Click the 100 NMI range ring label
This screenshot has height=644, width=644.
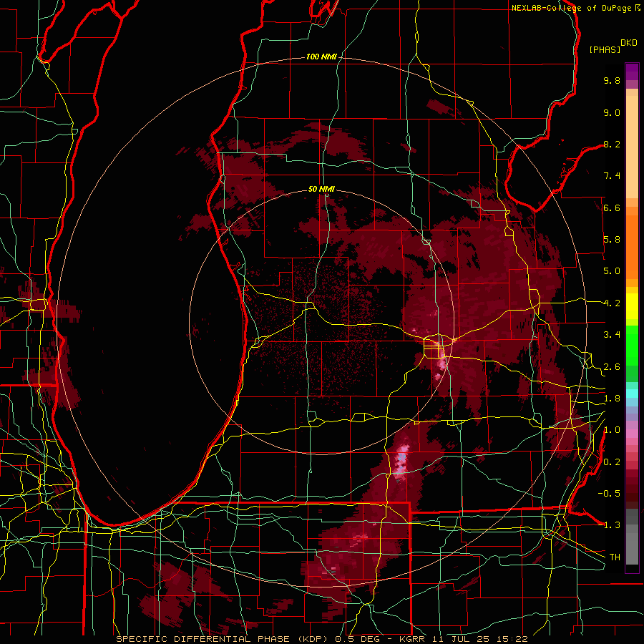tap(321, 57)
